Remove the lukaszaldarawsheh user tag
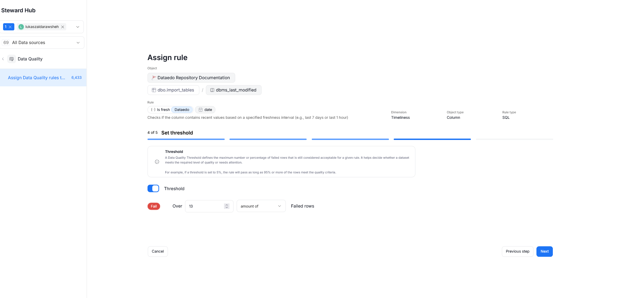Viewport: 644px width, 298px height. (63, 27)
